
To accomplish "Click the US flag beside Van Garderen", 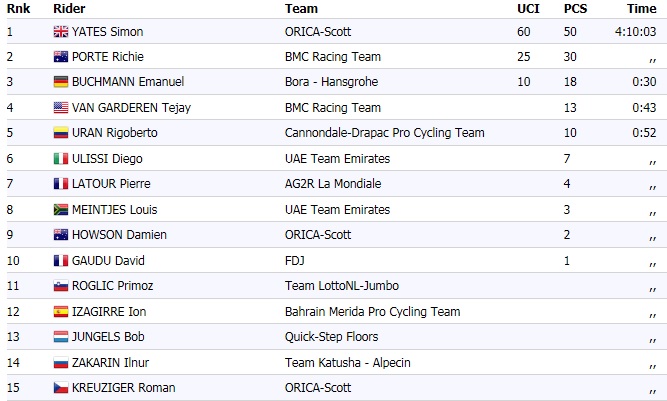I will [59, 108].
